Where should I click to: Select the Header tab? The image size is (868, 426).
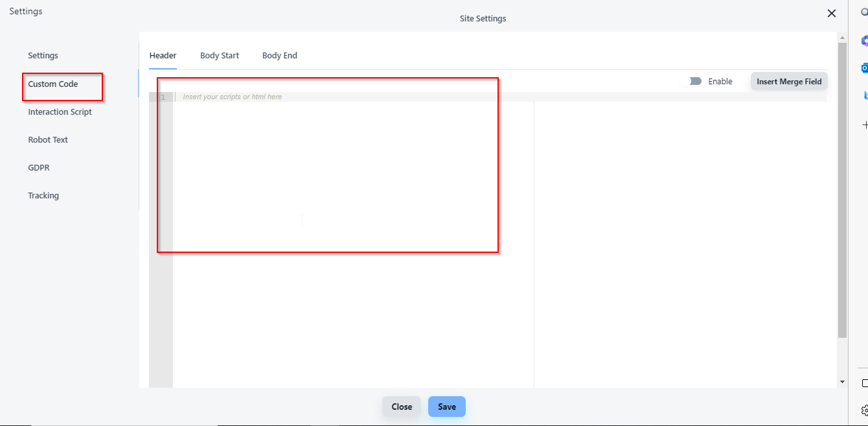[x=163, y=56]
